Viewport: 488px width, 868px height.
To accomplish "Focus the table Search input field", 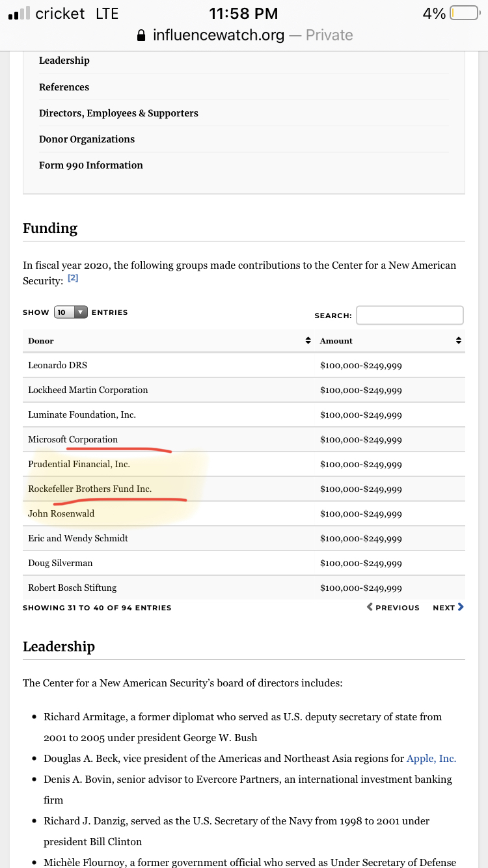I will (x=410, y=316).
